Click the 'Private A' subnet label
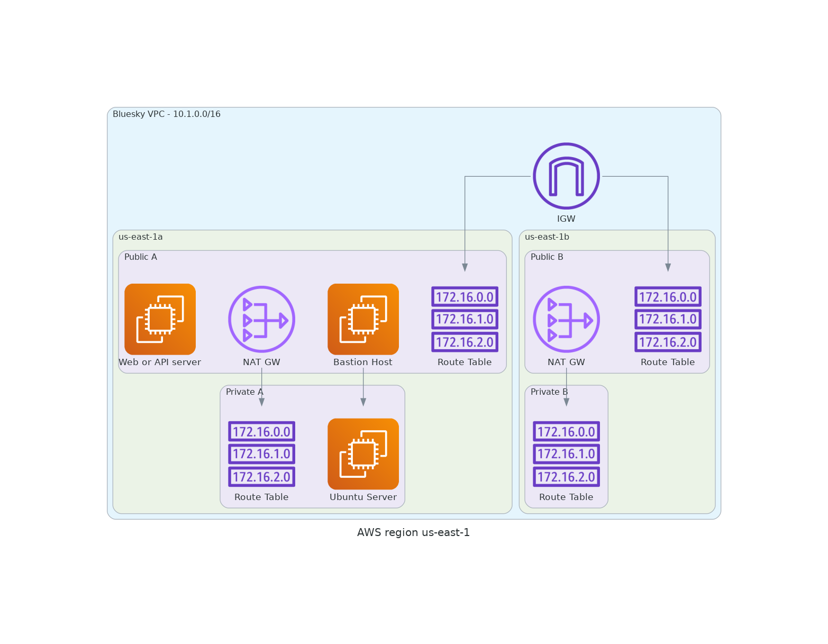 (244, 392)
